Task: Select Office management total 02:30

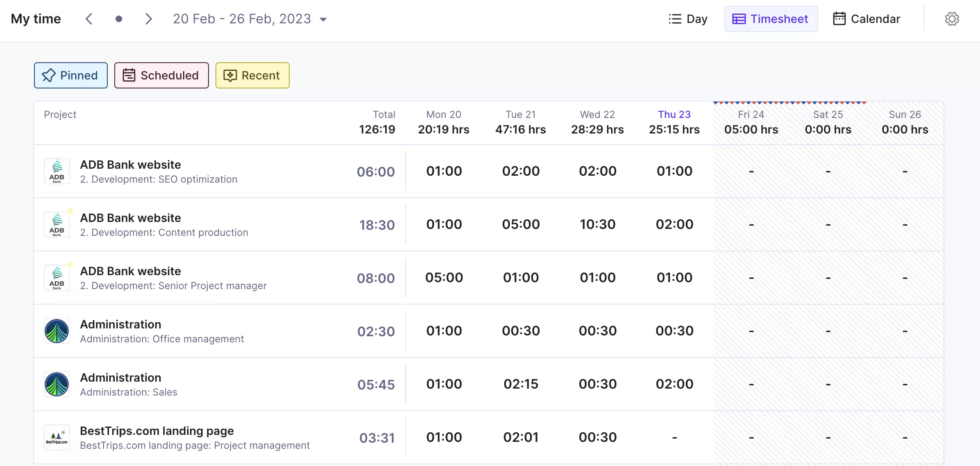Action: 376,331
